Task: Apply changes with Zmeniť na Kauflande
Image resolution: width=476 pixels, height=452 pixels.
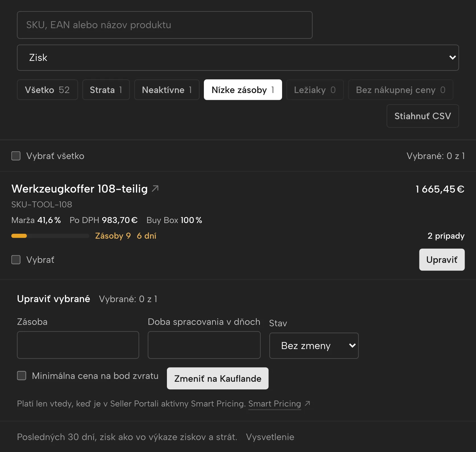Action: [x=218, y=378]
